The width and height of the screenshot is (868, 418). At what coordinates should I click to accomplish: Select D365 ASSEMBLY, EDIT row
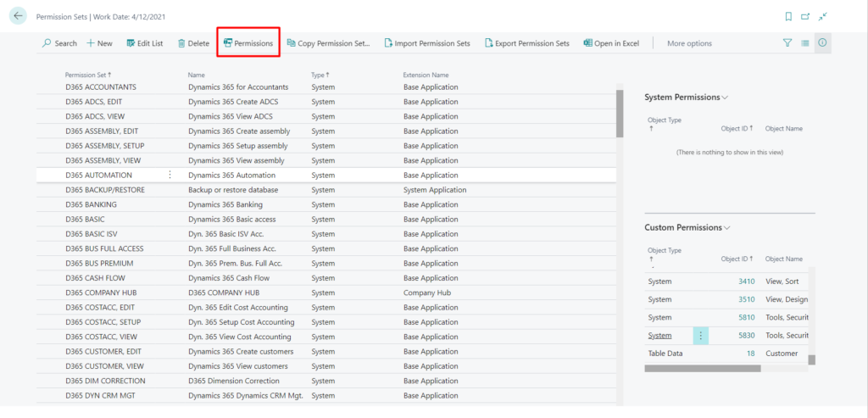point(326,131)
